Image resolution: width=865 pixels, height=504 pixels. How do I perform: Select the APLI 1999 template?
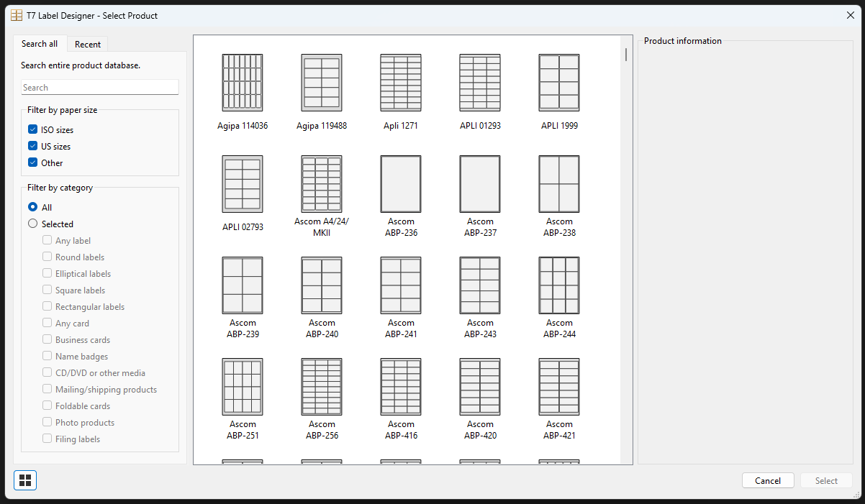tap(559, 83)
